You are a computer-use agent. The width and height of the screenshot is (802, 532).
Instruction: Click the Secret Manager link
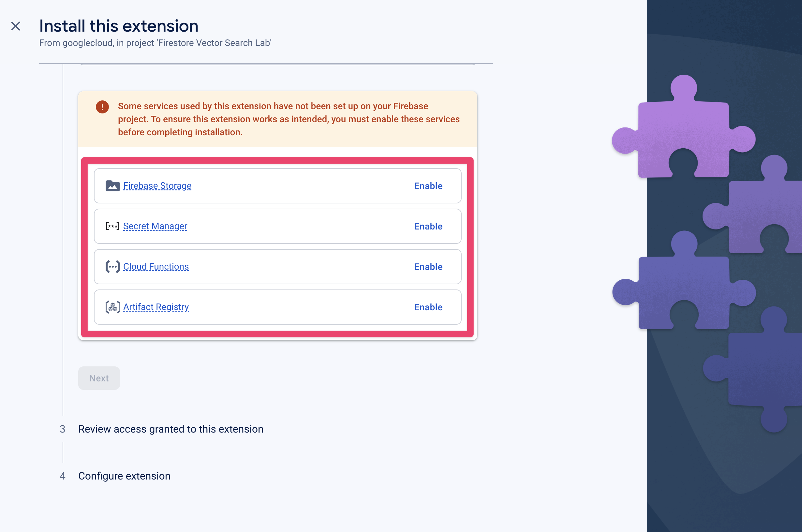point(155,226)
